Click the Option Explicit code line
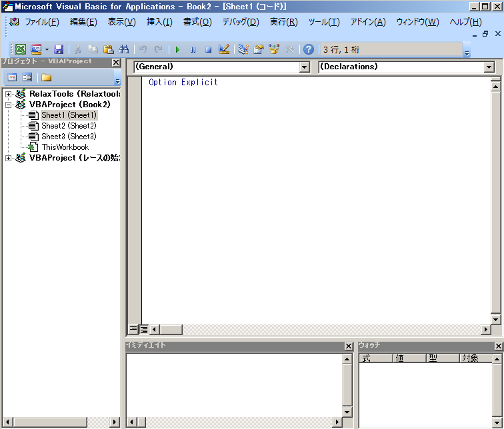The height and width of the screenshot is (429, 504). tap(183, 82)
